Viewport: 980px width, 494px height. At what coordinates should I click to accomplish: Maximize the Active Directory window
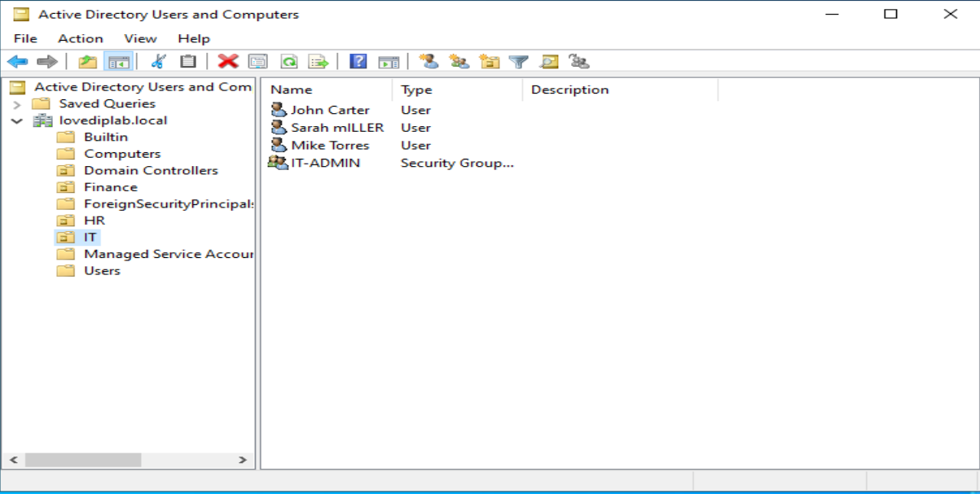click(891, 14)
